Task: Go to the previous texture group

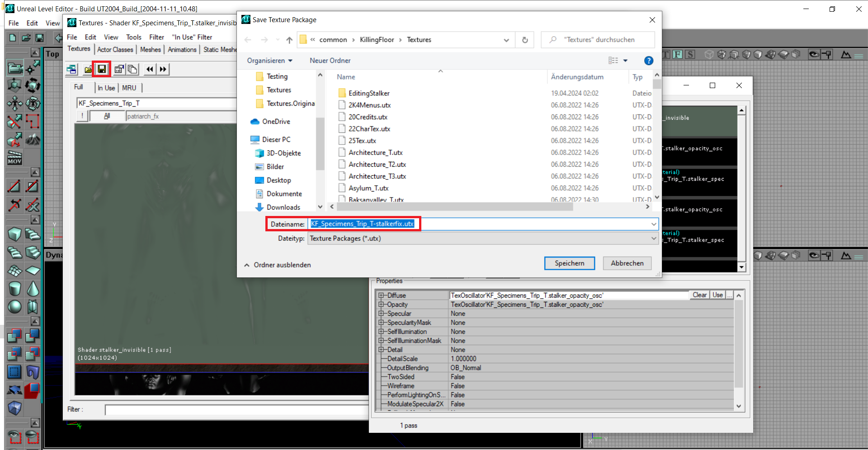Action: (x=150, y=69)
